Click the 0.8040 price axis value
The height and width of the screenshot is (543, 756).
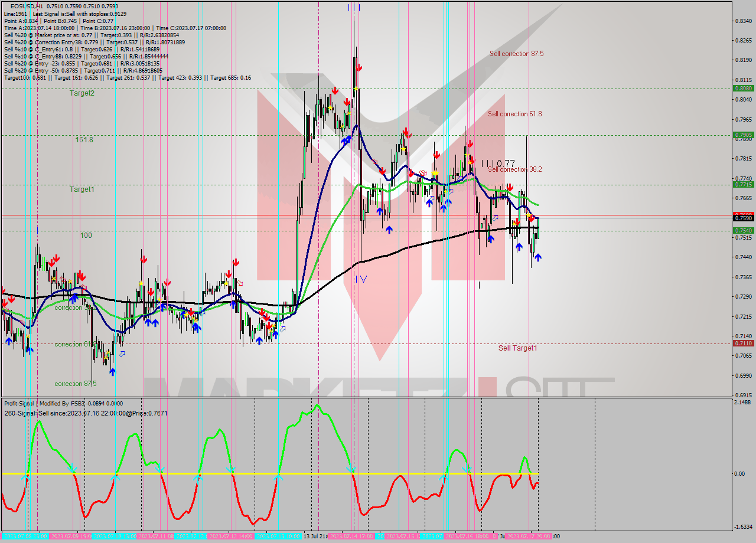pos(743,100)
